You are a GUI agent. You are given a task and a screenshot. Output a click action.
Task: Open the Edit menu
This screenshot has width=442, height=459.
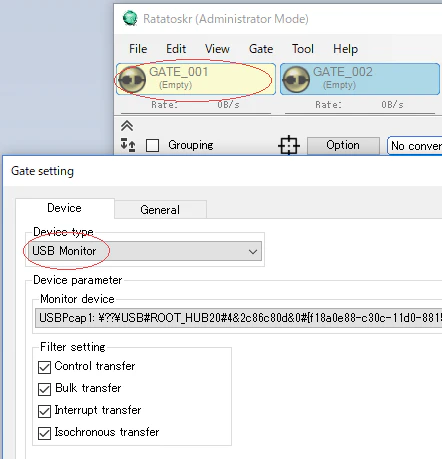(176, 49)
